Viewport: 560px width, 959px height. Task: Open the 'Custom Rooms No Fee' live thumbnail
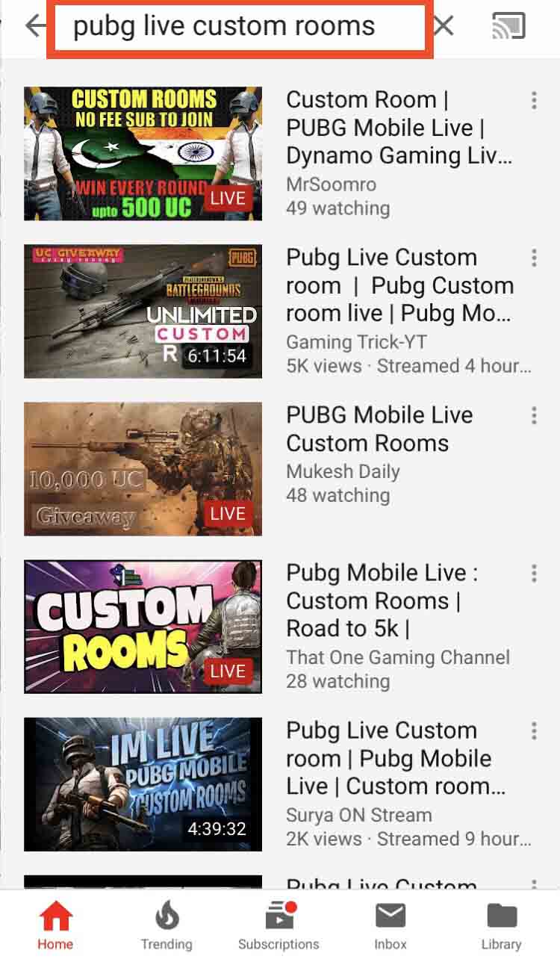tap(143, 153)
